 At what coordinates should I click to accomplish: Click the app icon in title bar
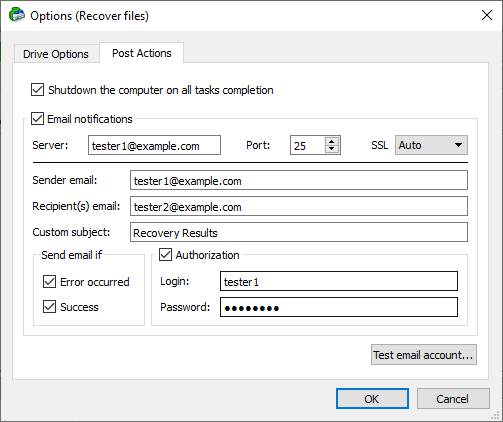pos(17,15)
